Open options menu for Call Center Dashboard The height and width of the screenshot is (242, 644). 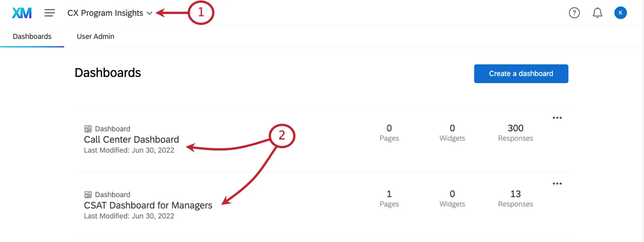[557, 118]
